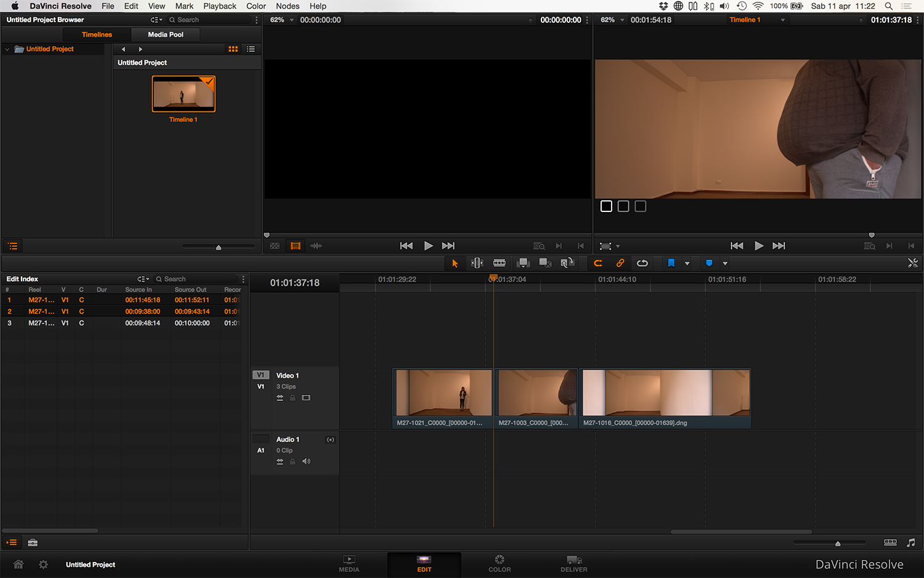This screenshot has width=924, height=578.
Task: Open timeline customization wrench icon
Action: [913, 263]
